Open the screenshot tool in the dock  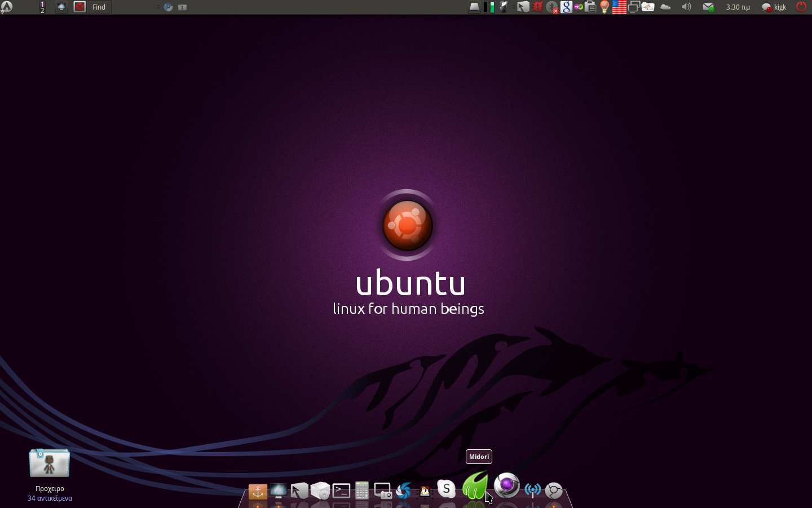tap(383, 491)
